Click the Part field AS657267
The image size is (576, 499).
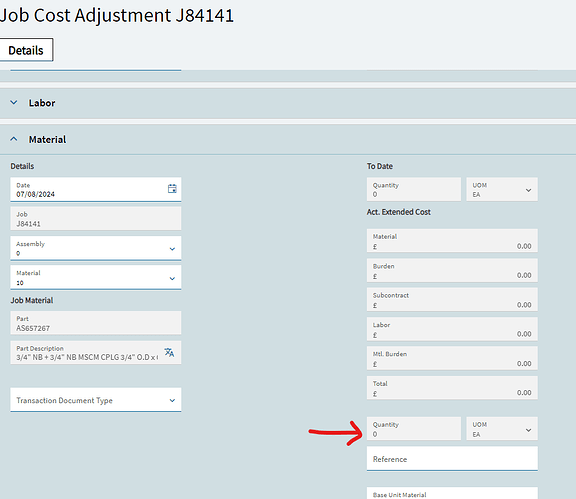96,323
